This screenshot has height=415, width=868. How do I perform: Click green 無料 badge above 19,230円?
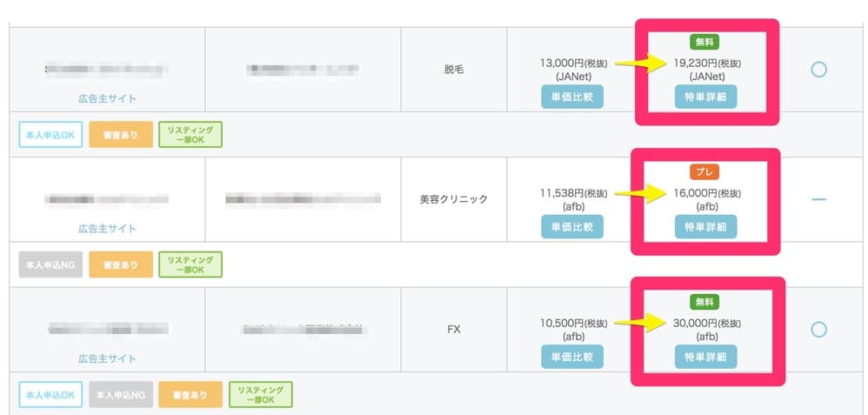click(704, 42)
